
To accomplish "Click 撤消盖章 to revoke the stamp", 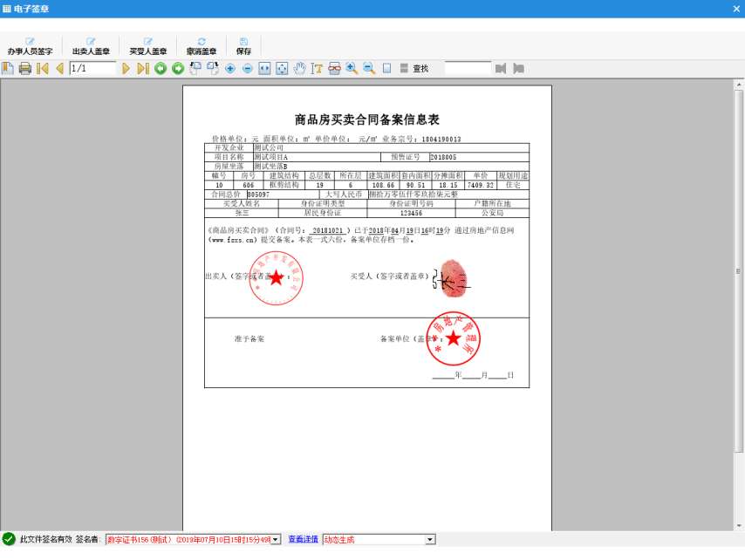I will pyautogui.click(x=201, y=46).
